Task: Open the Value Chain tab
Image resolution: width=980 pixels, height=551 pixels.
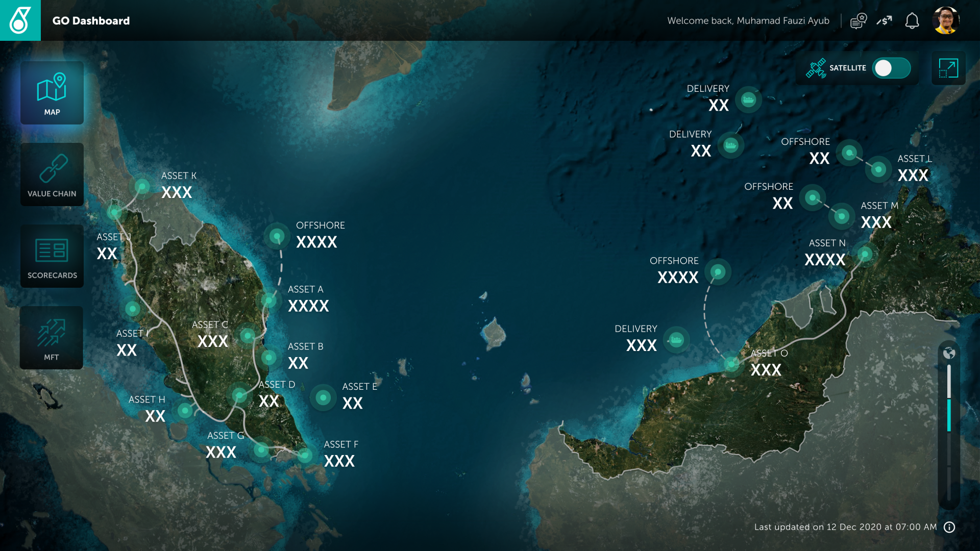Action: click(x=52, y=174)
